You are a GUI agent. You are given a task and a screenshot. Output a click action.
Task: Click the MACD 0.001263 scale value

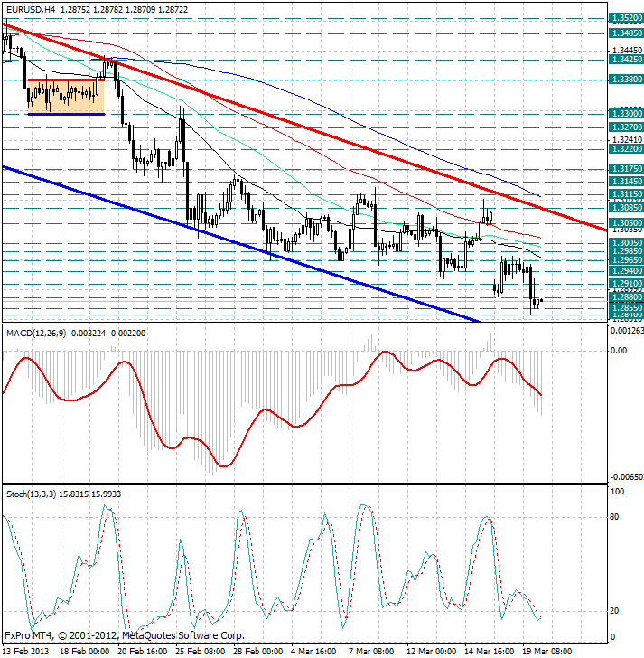point(627,331)
